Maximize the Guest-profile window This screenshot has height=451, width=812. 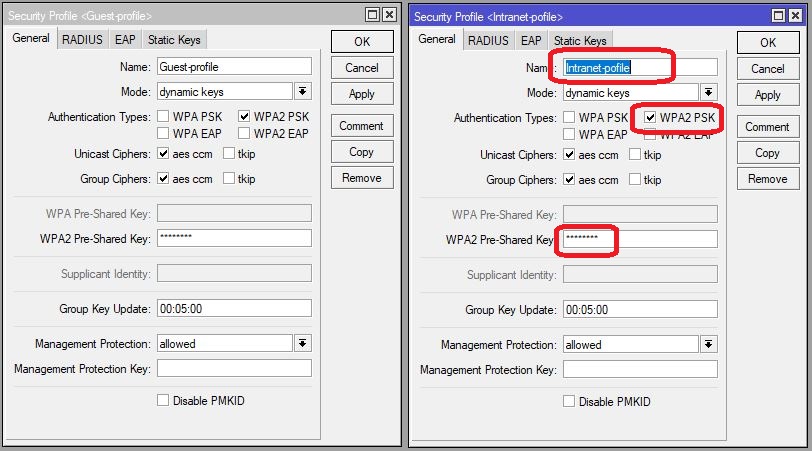pos(372,15)
